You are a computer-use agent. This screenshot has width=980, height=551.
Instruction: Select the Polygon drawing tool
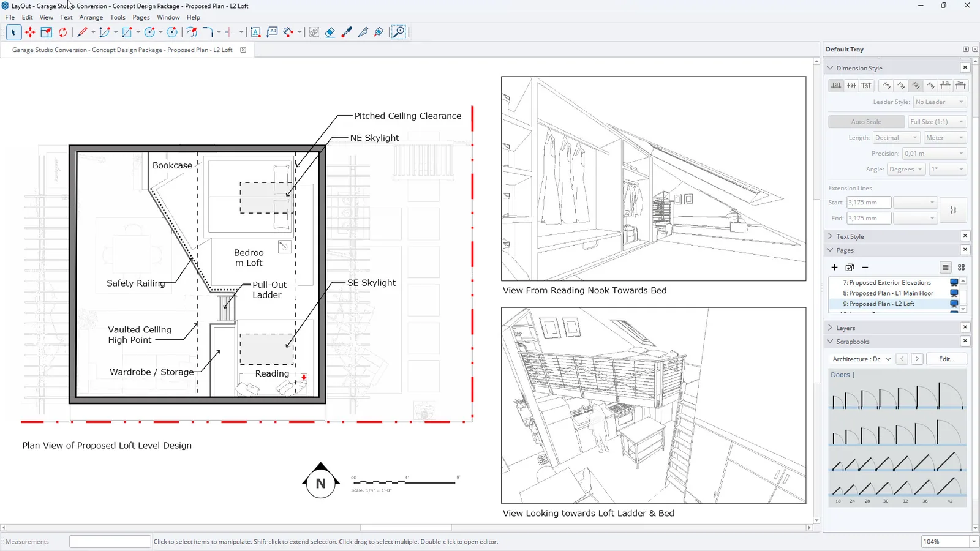click(x=172, y=32)
